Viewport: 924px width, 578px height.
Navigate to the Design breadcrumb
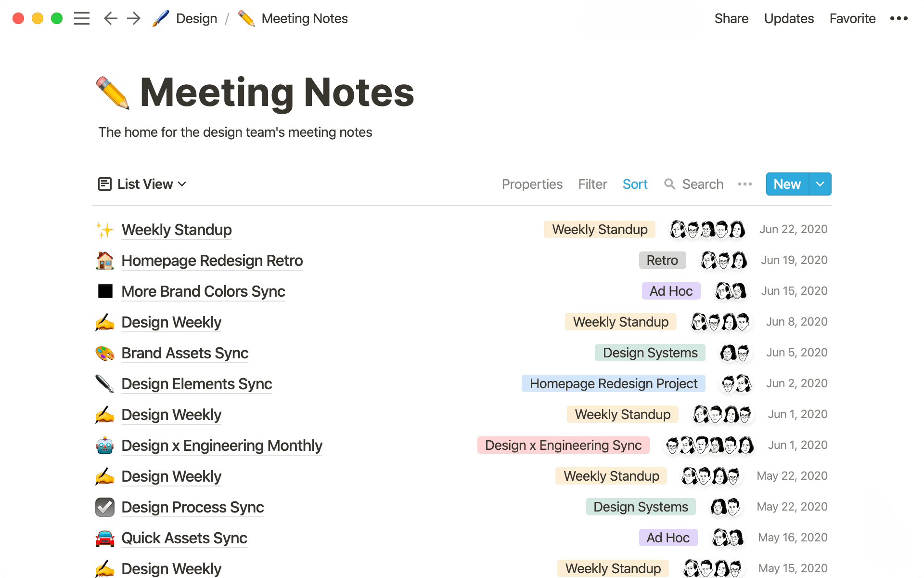tap(196, 18)
